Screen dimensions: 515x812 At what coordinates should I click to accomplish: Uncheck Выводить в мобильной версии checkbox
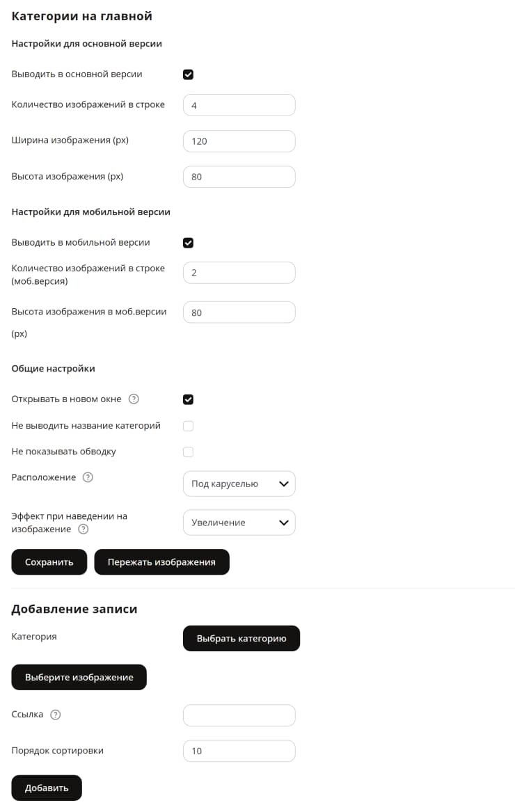[x=188, y=243]
